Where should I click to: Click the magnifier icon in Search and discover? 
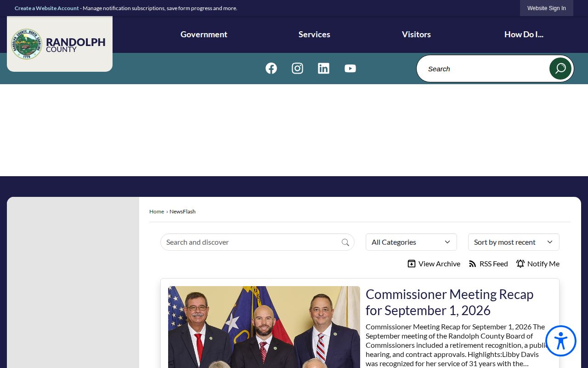click(345, 242)
